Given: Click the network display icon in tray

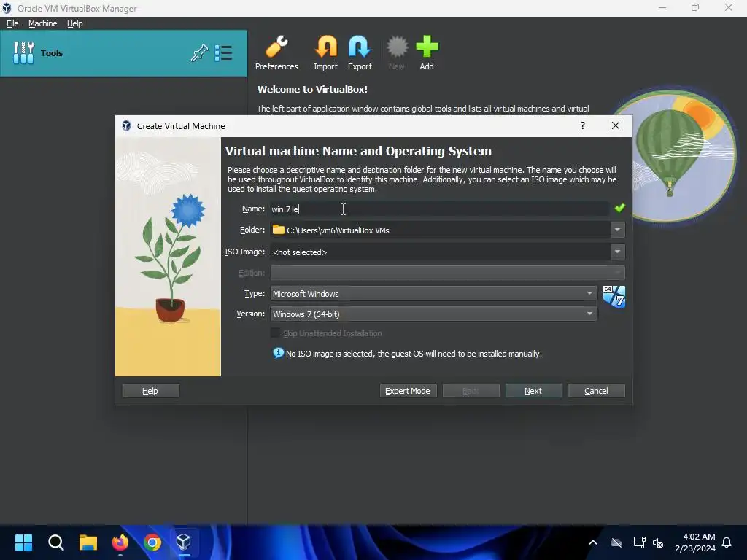Looking at the screenshot, I should pos(639,542).
